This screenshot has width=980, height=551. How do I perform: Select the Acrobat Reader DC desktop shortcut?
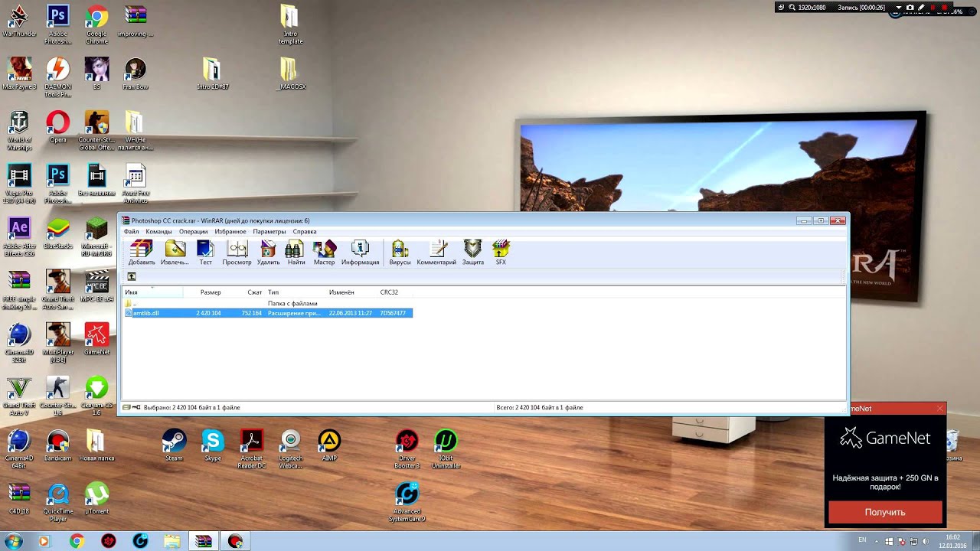(251, 448)
